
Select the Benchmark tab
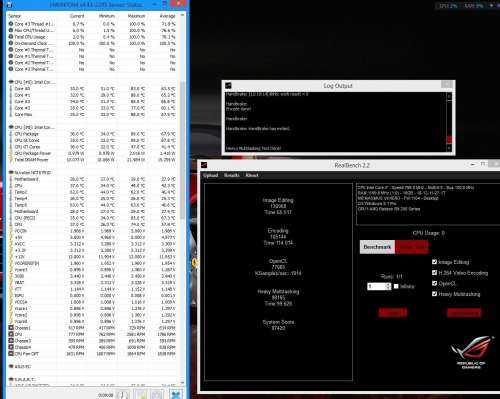377,247
